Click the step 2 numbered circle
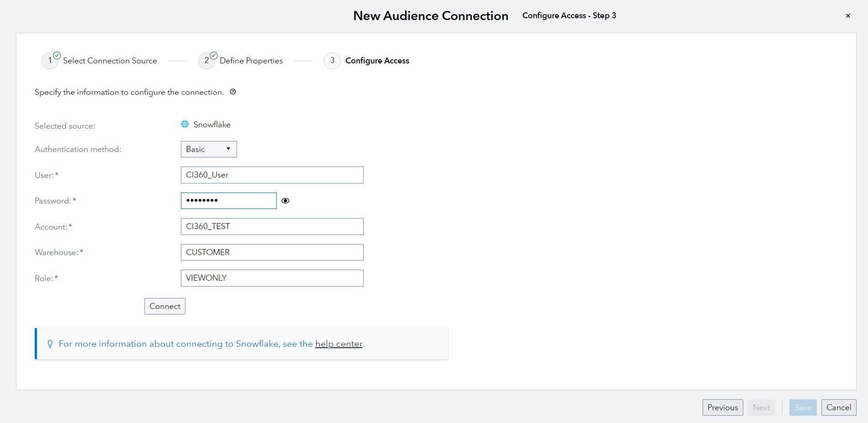The width and height of the screenshot is (868, 423). point(207,60)
